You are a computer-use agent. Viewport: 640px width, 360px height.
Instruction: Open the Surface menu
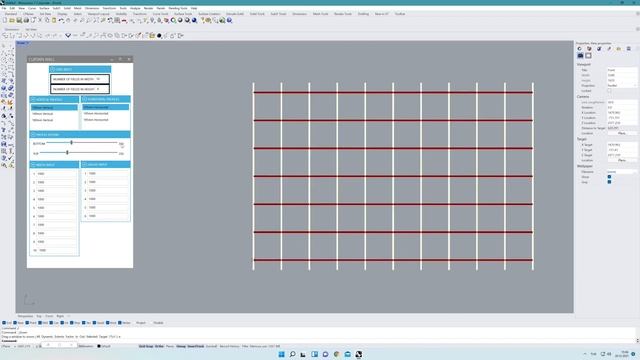[x=44, y=8]
